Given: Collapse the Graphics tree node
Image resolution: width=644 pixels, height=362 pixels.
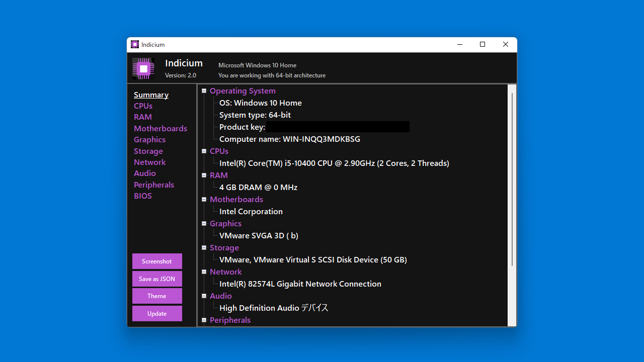Looking at the screenshot, I should pos(204,224).
